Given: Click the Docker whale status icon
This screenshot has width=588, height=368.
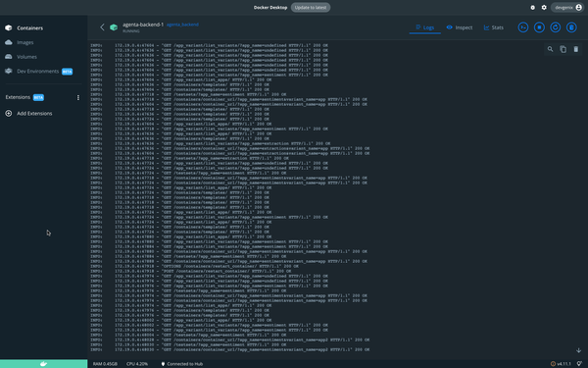Looking at the screenshot, I should pos(43,363).
